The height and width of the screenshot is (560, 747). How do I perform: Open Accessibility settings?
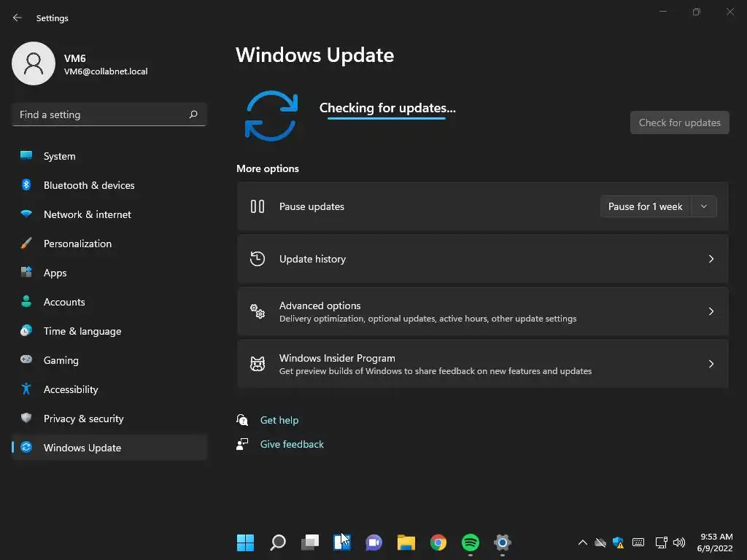click(109, 389)
